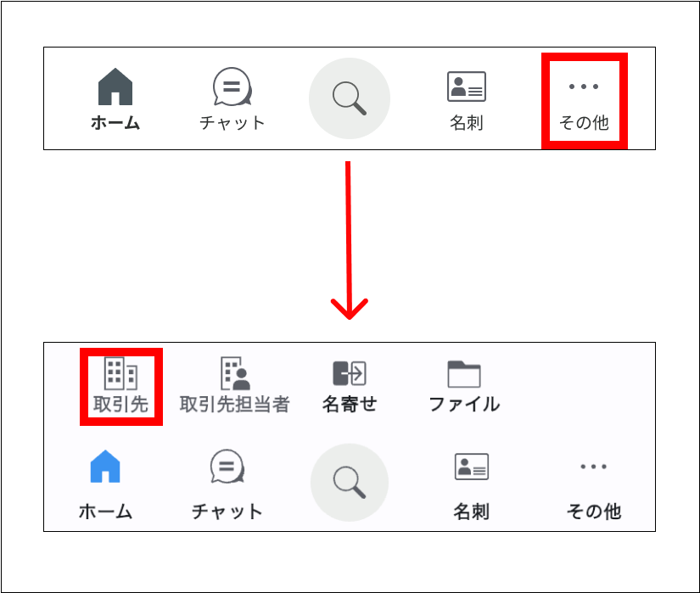Open the ファイル folder icon
700x593 pixels.
[x=464, y=374]
